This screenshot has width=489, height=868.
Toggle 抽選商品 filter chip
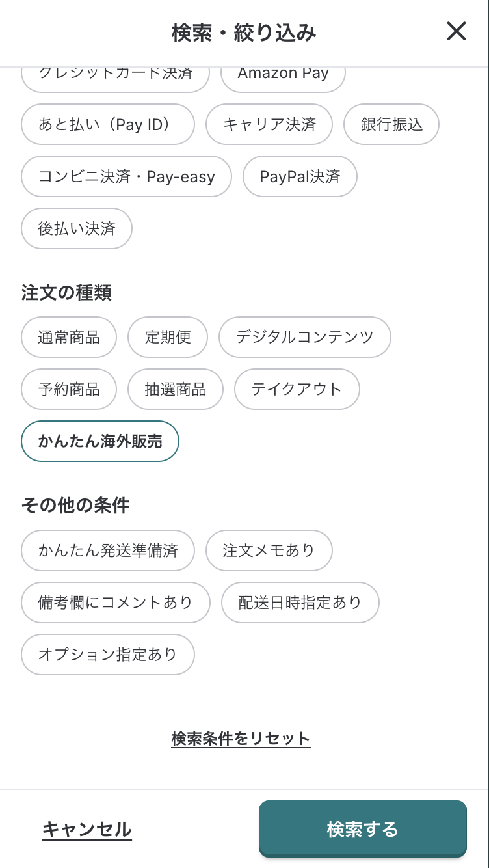click(x=176, y=389)
